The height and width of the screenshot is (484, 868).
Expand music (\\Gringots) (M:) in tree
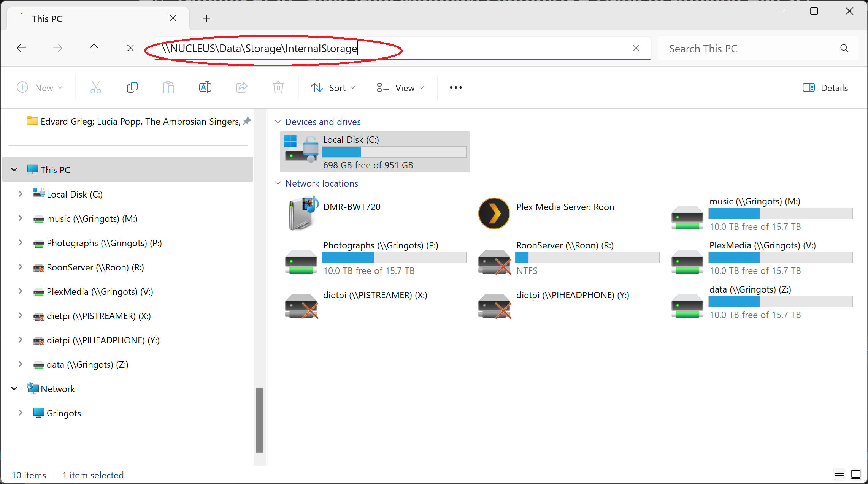point(20,218)
